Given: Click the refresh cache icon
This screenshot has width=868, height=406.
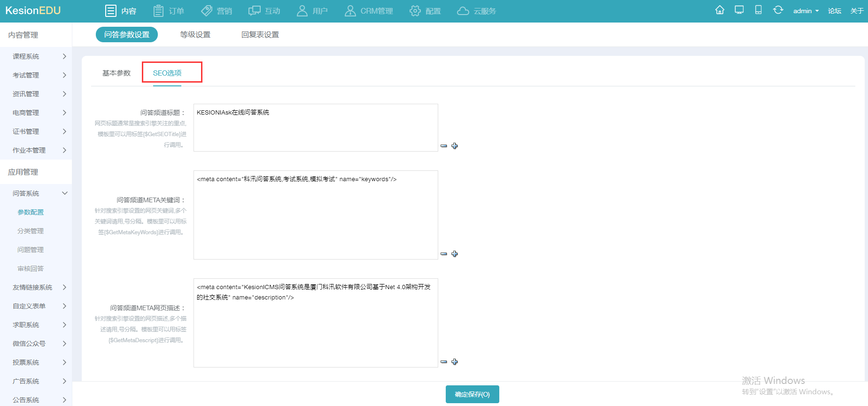Looking at the screenshot, I should click(x=778, y=10).
